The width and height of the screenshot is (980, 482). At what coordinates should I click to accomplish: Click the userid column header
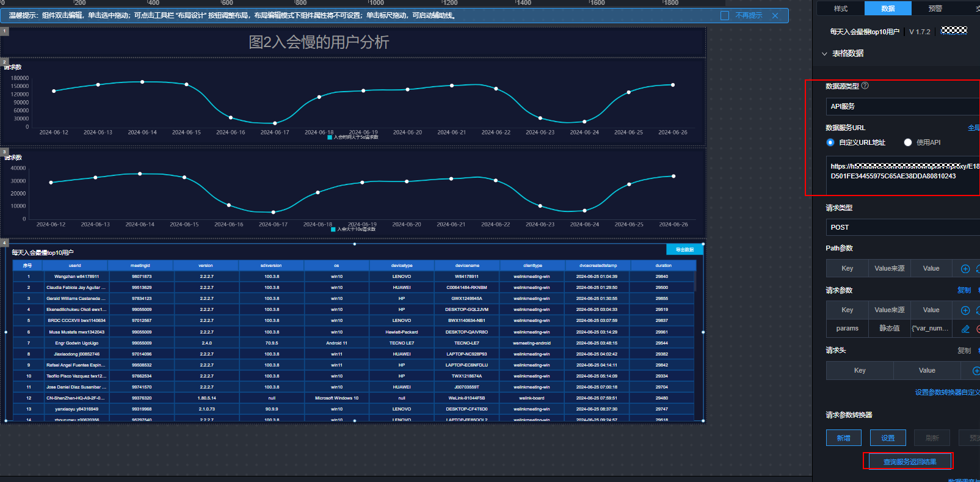coord(75,266)
